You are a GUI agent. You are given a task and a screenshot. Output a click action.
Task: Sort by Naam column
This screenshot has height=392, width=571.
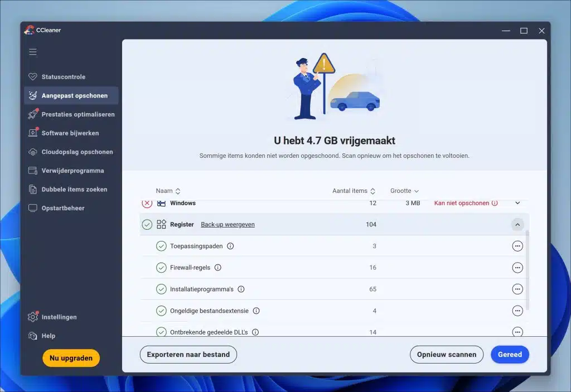point(168,191)
